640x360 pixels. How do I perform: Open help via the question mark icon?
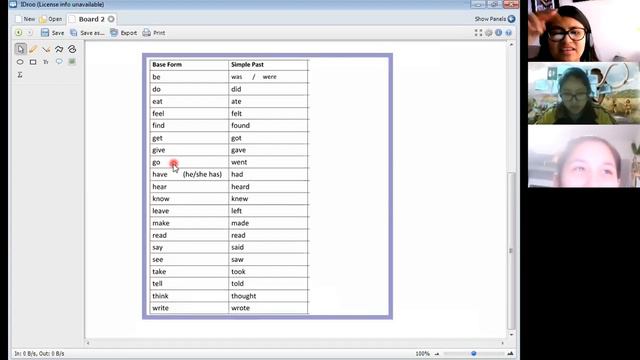tap(509, 33)
